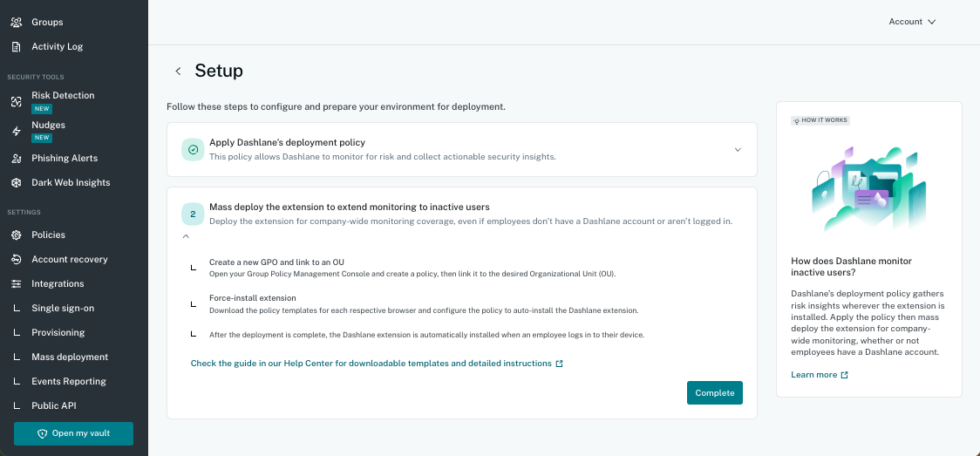Click the Integrations sliders icon
The image size is (980, 456).
click(x=17, y=284)
